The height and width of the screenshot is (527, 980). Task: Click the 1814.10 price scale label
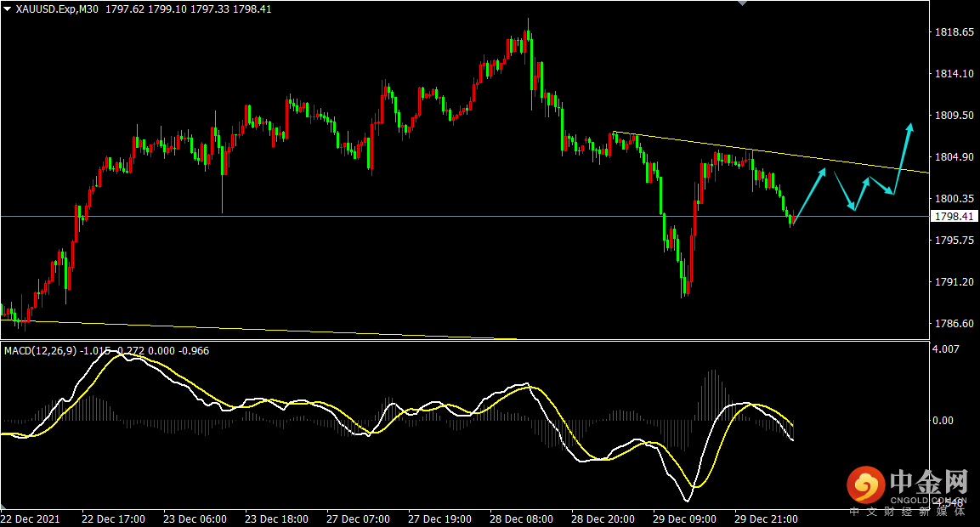[954, 74]
